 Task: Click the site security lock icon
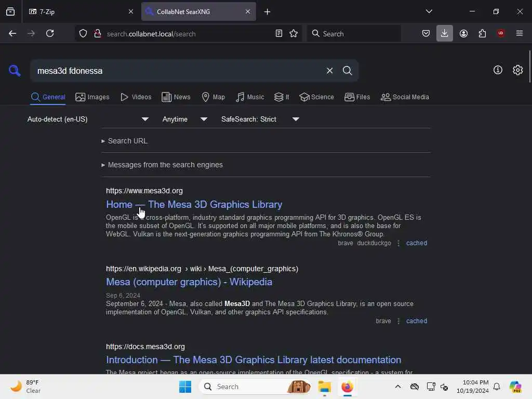click(98, 33)
